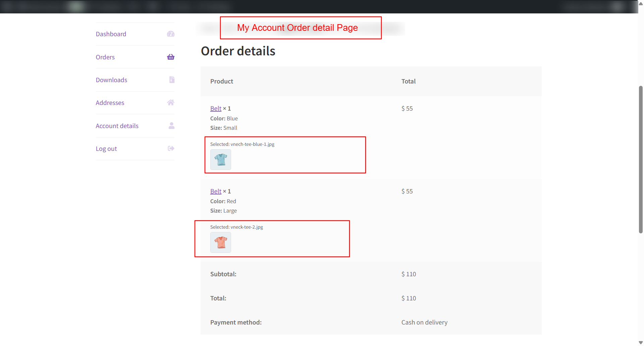Go to the Orders section
Viewport: 644px width, 346px height.
pos(105,57)
